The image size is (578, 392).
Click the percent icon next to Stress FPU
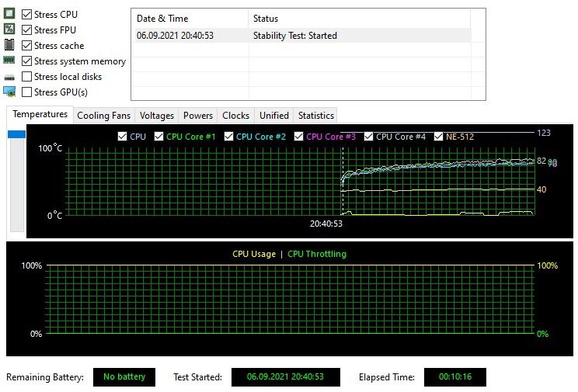(9, 29)
